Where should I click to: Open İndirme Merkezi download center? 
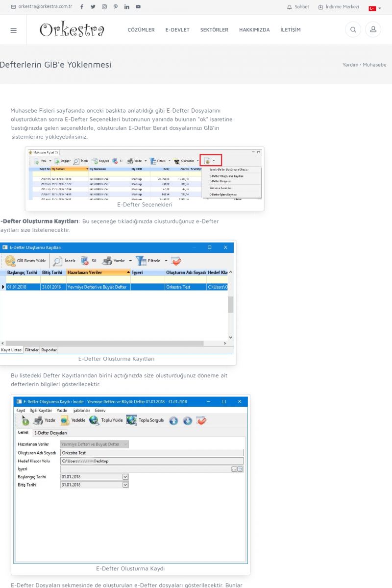point(339,7)
